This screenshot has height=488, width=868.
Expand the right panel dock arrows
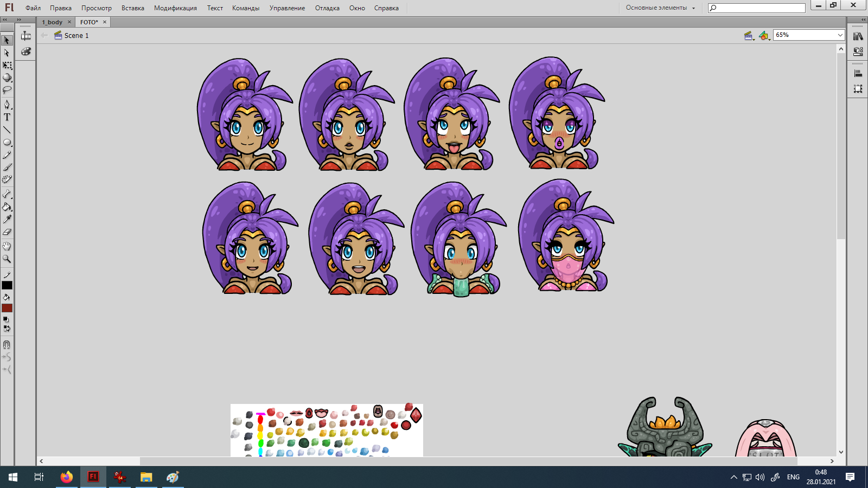coord(864,20)
